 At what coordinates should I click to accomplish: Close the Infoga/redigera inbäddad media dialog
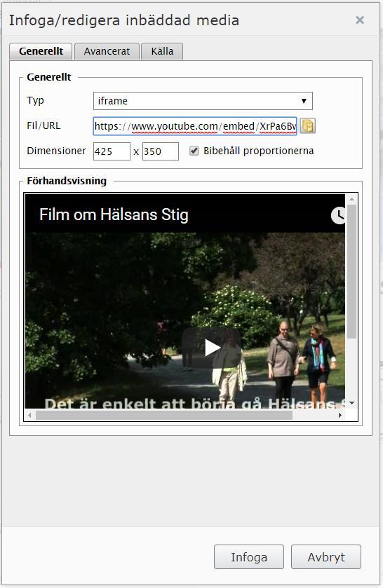coord(360,20)
